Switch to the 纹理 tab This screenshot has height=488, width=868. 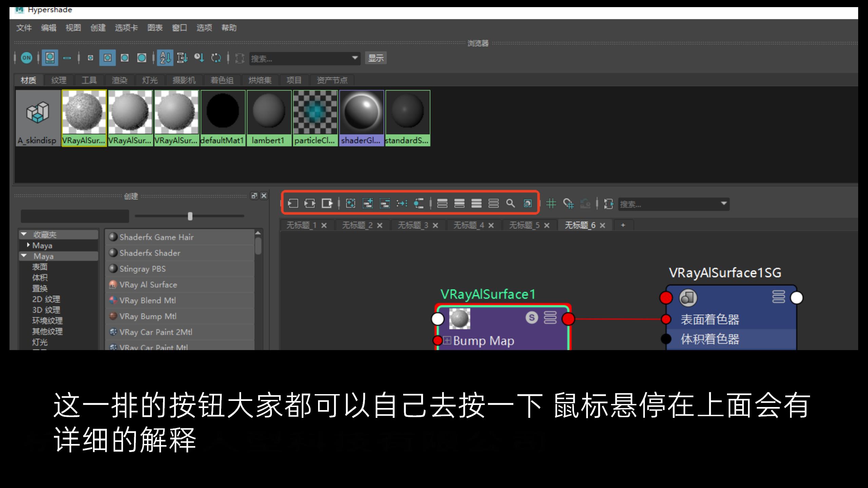click(59, 80)
